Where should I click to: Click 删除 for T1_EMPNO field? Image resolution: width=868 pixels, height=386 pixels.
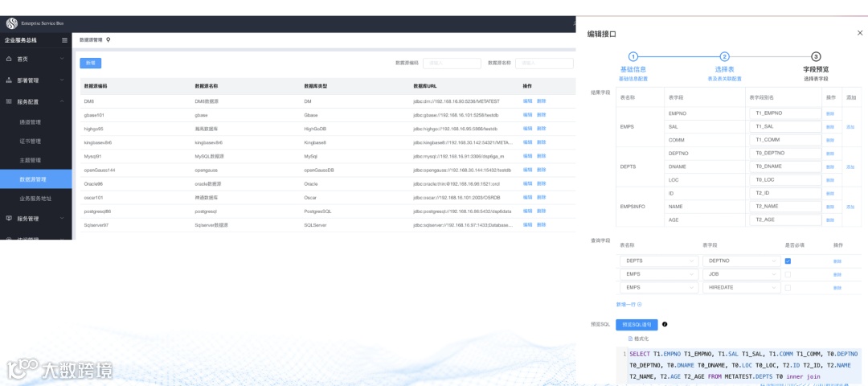(829, 113)
